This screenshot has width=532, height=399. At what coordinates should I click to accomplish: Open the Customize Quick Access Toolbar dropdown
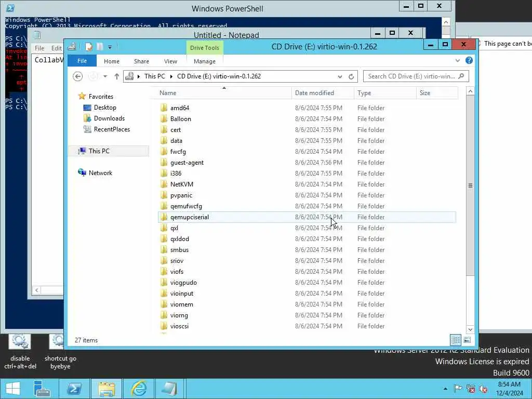(x=110, y=47)
